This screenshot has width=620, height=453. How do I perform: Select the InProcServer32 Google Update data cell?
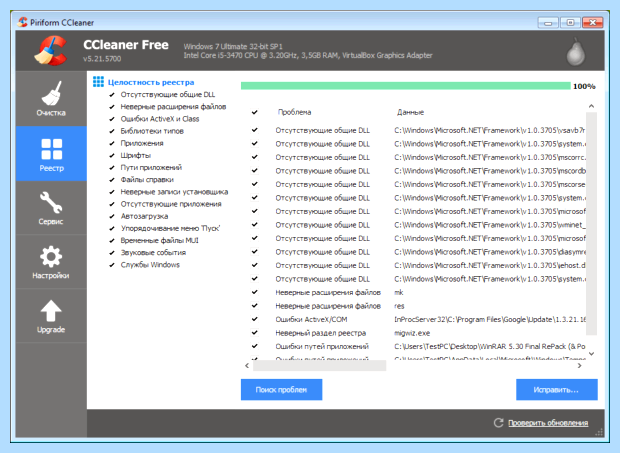(490, 319)
